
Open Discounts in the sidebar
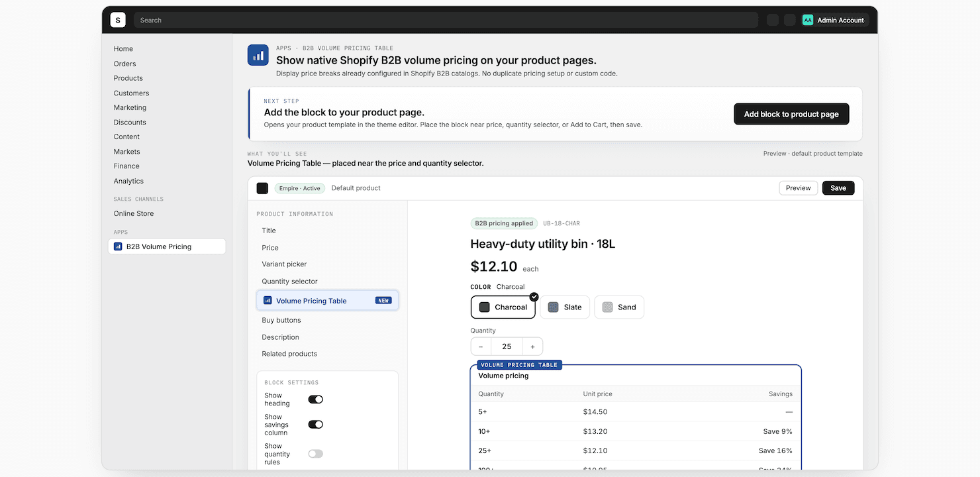(130, 123)
